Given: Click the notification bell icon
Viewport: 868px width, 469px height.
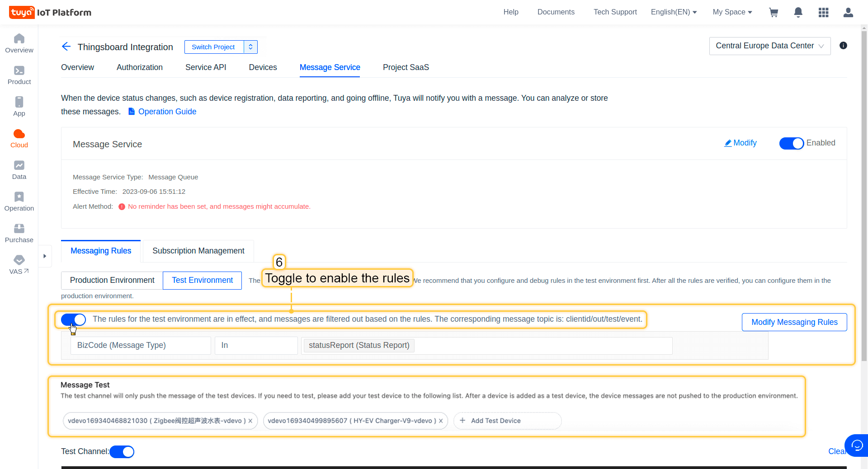Looking at the screenshot, I should (x=798, y=13).
